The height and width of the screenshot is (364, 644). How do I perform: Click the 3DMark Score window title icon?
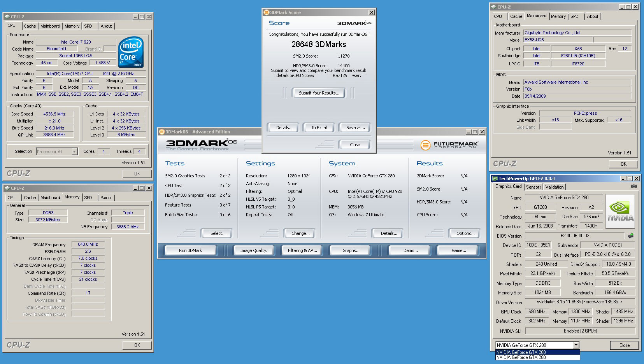tap(266, 12)
